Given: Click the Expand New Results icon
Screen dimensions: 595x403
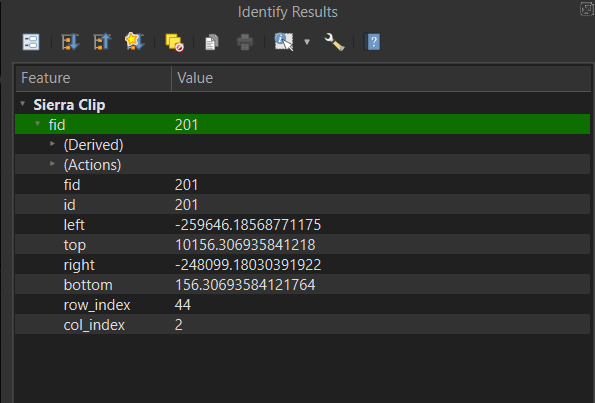Looking at the screenshot, I should [x=134, y=41].
